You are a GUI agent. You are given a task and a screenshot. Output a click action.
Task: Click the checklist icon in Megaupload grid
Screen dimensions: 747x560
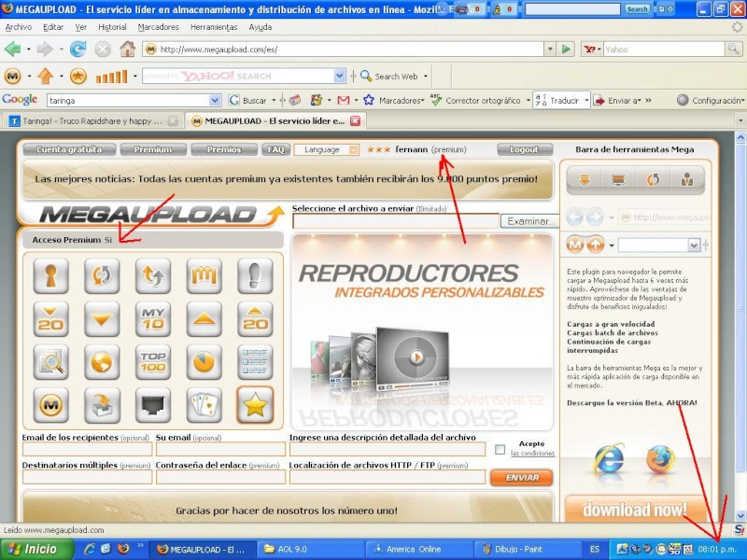pos(255,362)
